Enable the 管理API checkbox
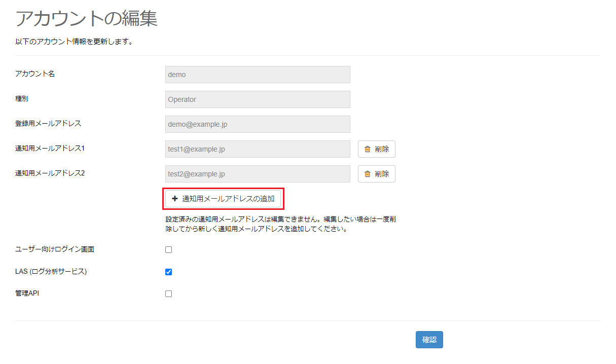This screenshot has width=616, height=364. [x=168, y=294]
